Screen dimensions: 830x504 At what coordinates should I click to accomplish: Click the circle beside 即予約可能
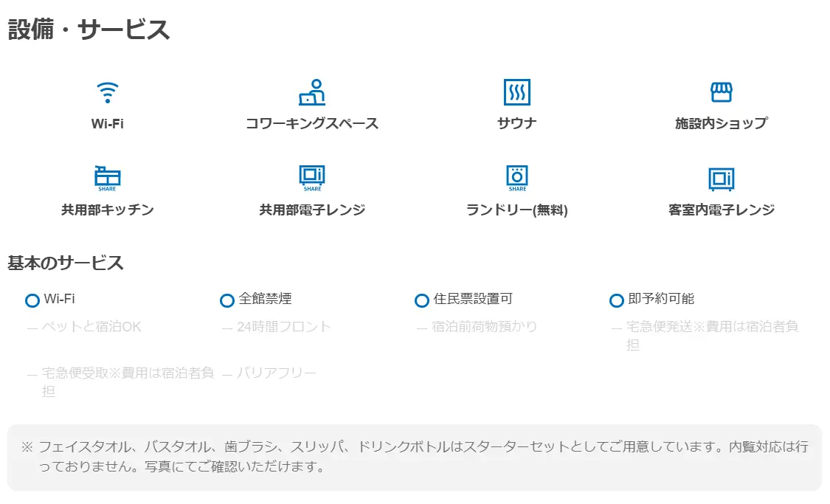(x=617, y=300)
